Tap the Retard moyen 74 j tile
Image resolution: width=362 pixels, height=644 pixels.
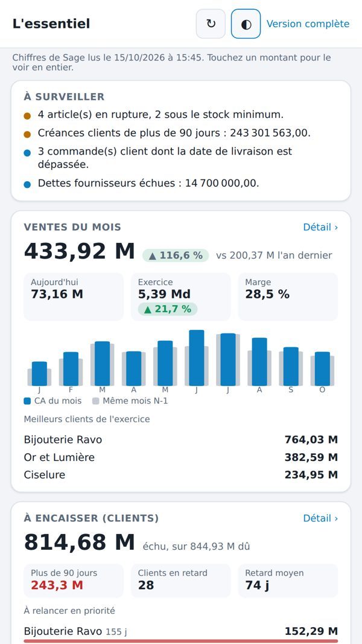[288, 581]
